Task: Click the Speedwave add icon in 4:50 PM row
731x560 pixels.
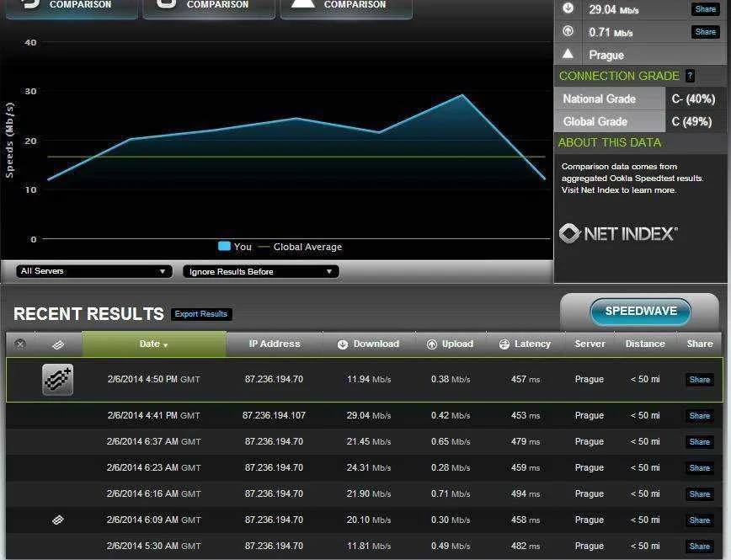Action: pyautogui.click(x=58, y=380)
